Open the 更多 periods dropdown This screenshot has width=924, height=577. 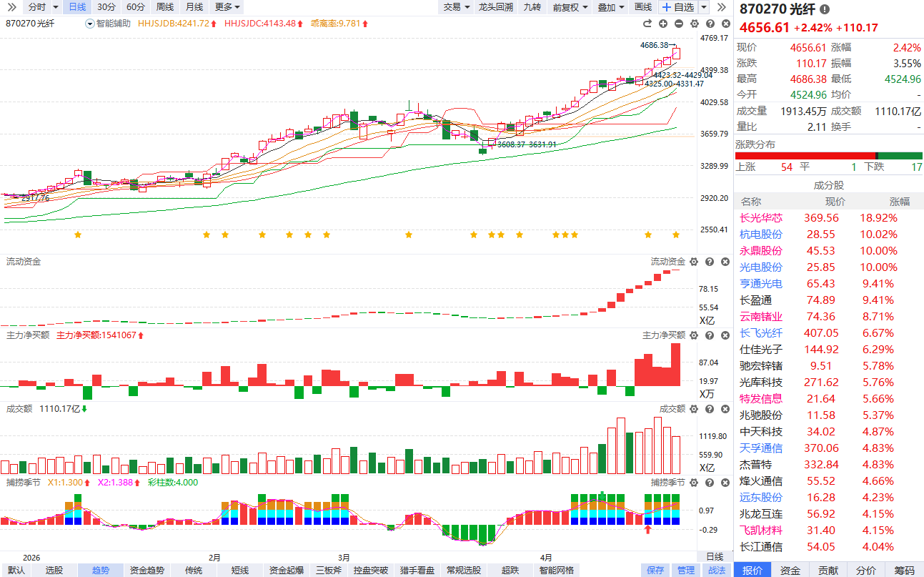point(227,7)
